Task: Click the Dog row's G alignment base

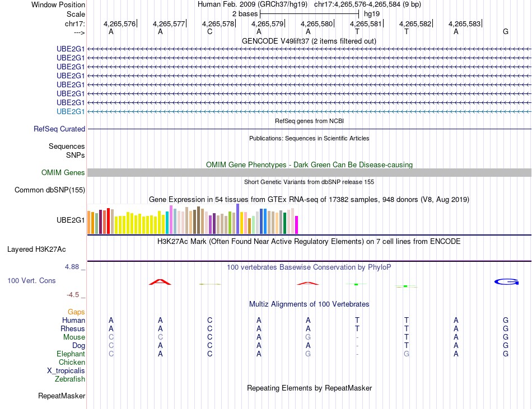Action: pyautogui.click(x=506, y=346)
